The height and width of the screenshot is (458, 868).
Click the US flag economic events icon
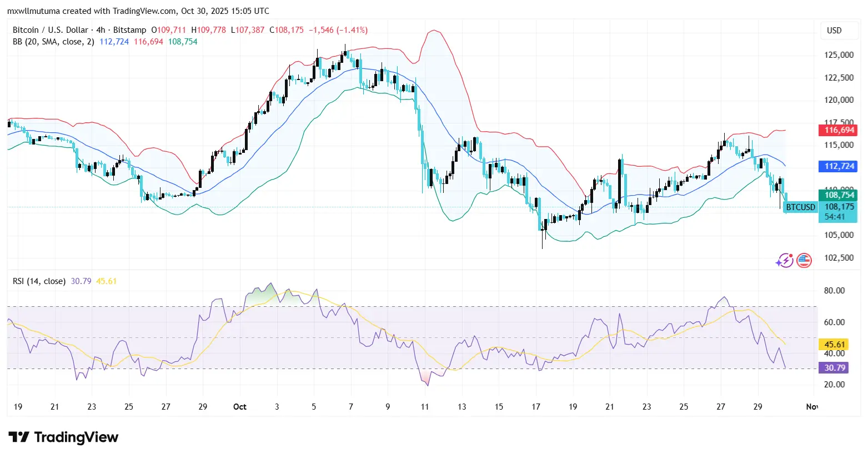804,260
